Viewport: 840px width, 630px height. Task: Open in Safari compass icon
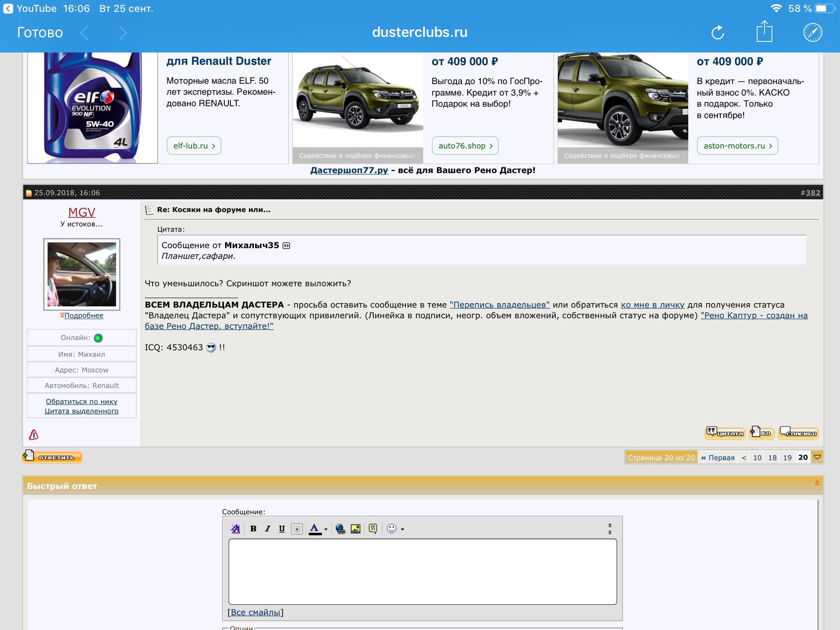coord(813,32)
